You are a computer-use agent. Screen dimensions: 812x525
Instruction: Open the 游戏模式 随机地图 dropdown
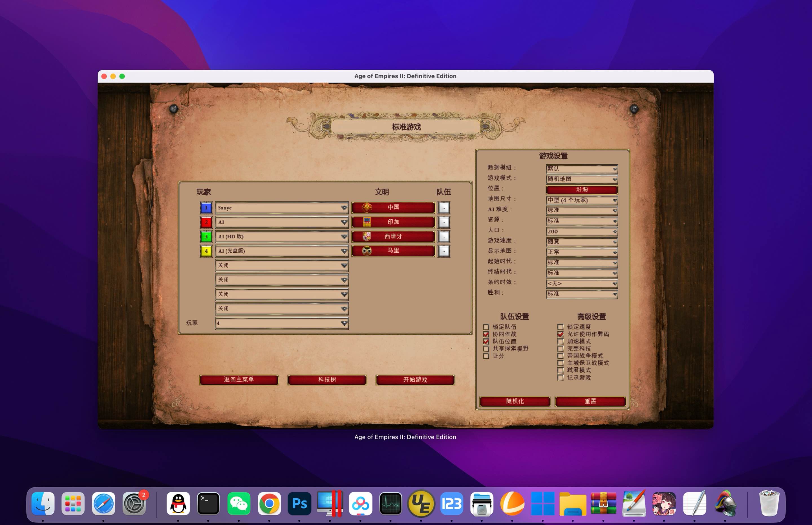582,179
